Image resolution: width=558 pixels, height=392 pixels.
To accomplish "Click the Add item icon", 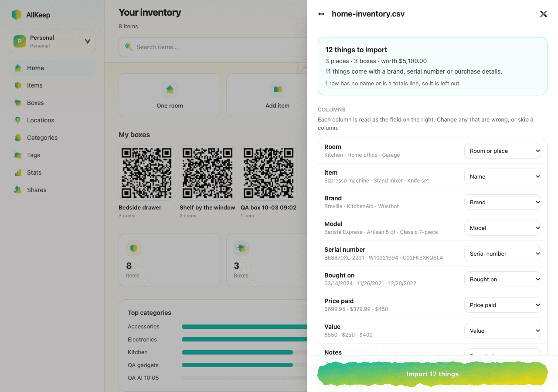I will 278,89.
